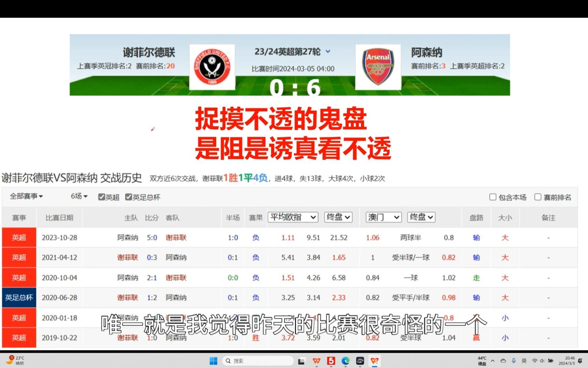This screenshot has height=368, width=588.
Task: Click the 比赛日期 column header
Action: 60,218
